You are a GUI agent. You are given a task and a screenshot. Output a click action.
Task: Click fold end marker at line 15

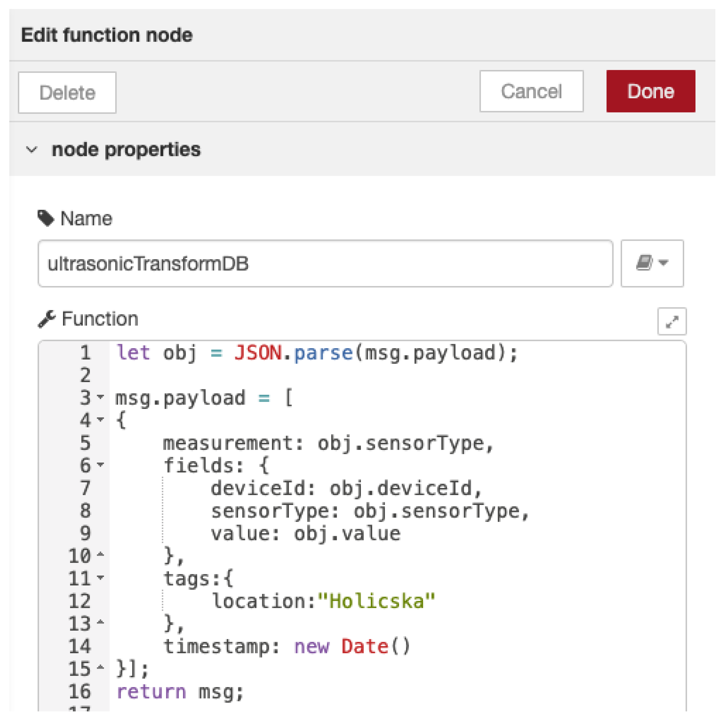100,668
